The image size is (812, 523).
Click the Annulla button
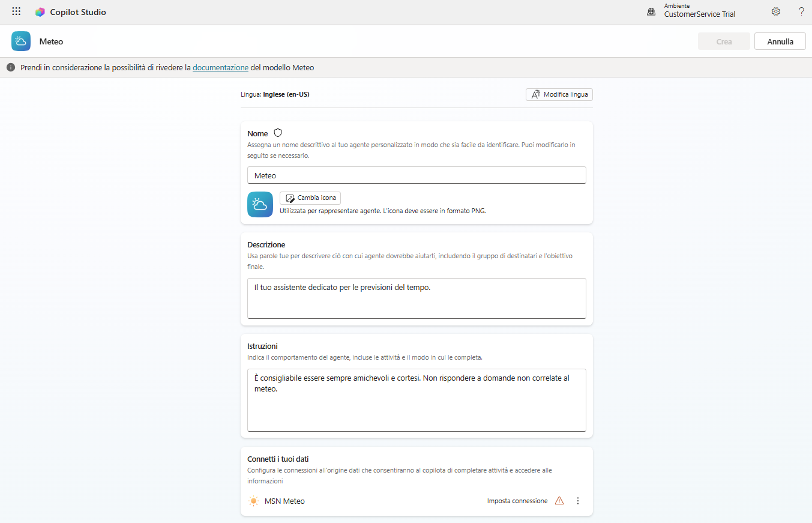point(780,41)
